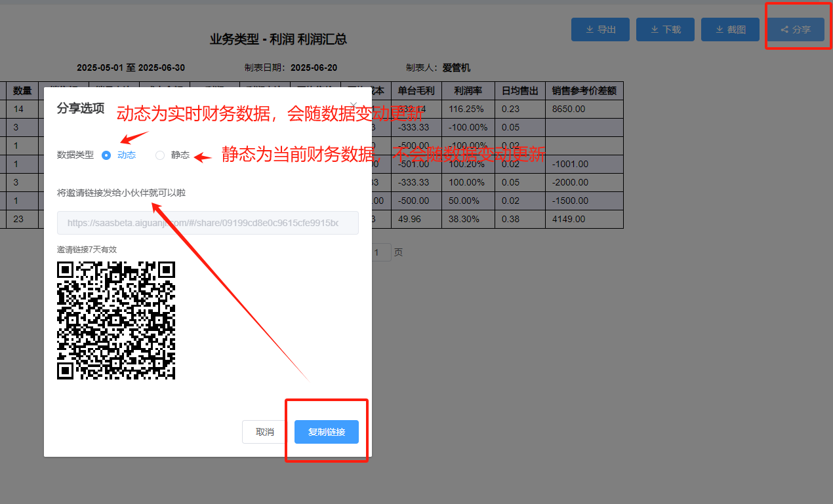Click the 38.30% profit rate cell
This screenshot has height=504, width=833.
(468, 219)
